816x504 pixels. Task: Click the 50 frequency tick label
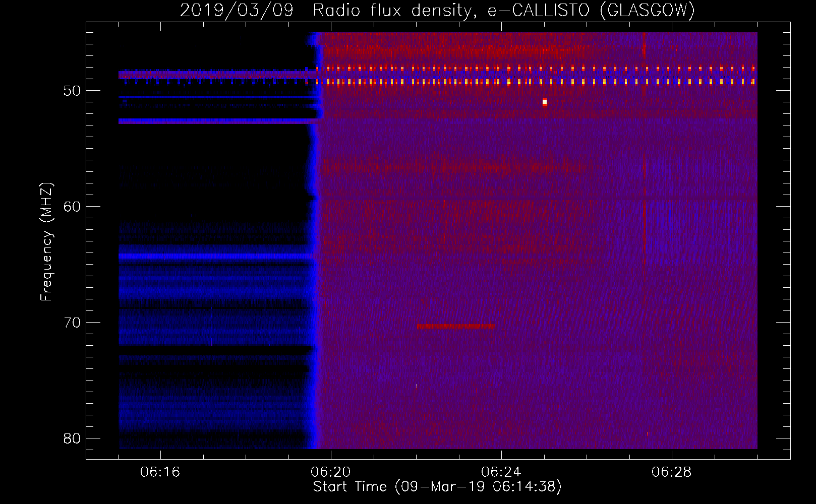point(72,91)
